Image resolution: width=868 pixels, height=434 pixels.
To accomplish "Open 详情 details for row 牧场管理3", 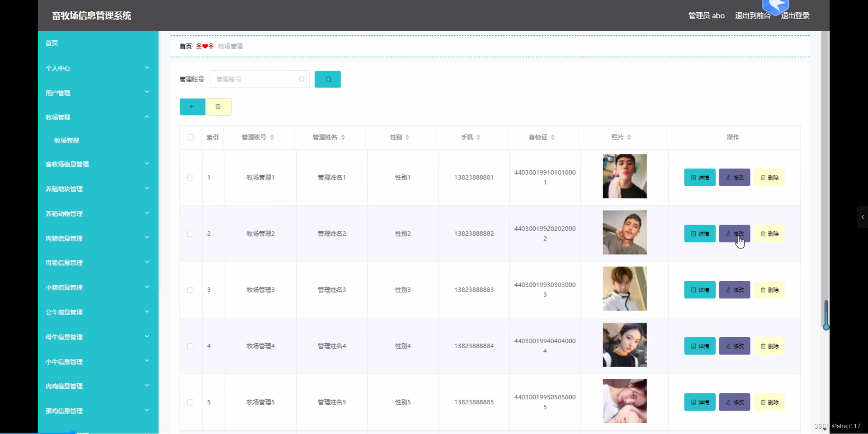I will tap(700, 290).
